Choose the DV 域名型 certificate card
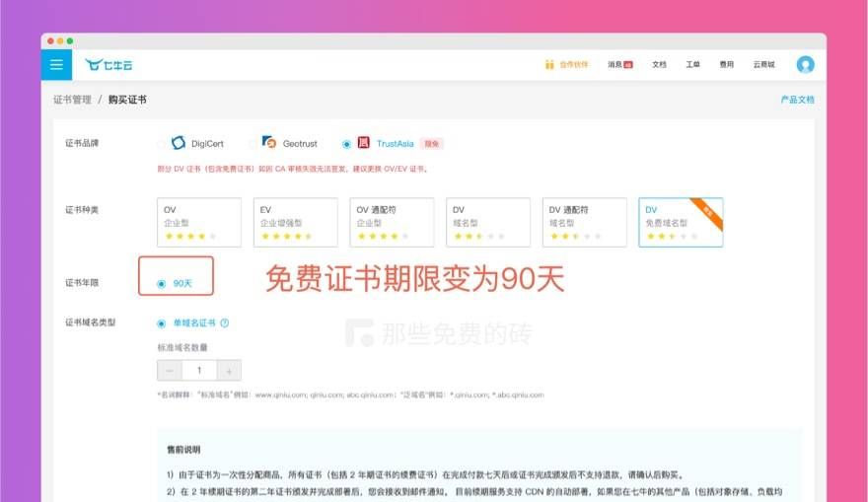 coord(488,222)
